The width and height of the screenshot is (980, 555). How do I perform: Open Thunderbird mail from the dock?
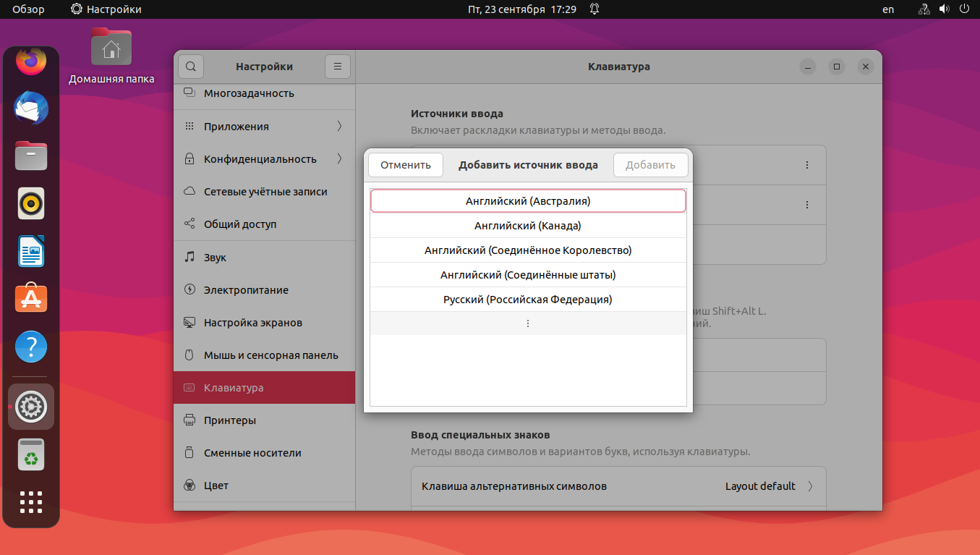[x=31, y=109]
